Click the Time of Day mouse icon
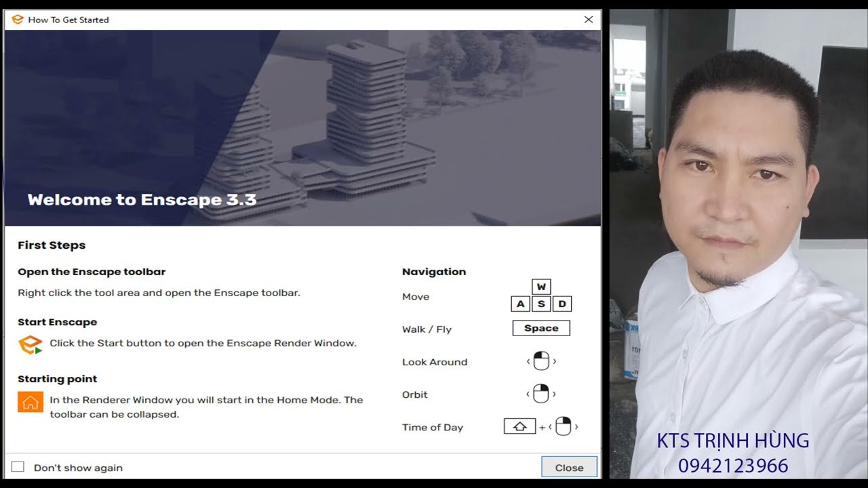868x488 pixels. coord(563,426)
